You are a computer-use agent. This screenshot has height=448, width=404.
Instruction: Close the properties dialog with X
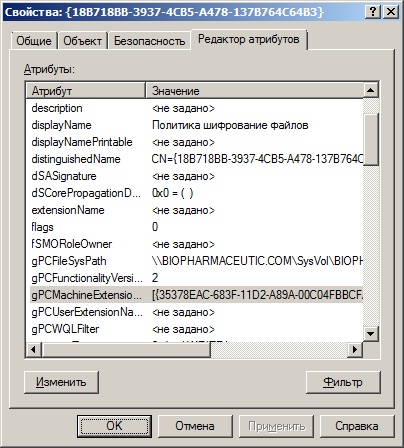pyautogui.click(x=390, y=12)
